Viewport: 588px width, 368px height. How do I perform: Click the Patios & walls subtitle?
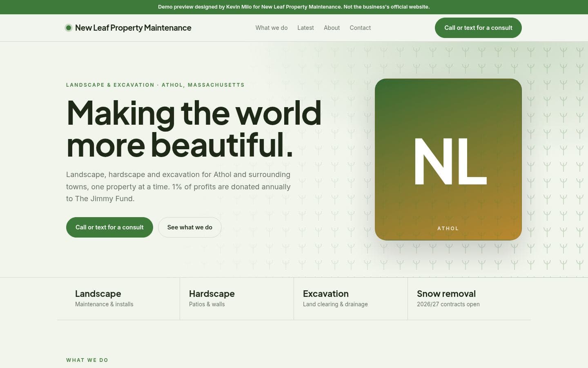click(x=207, y=304)
